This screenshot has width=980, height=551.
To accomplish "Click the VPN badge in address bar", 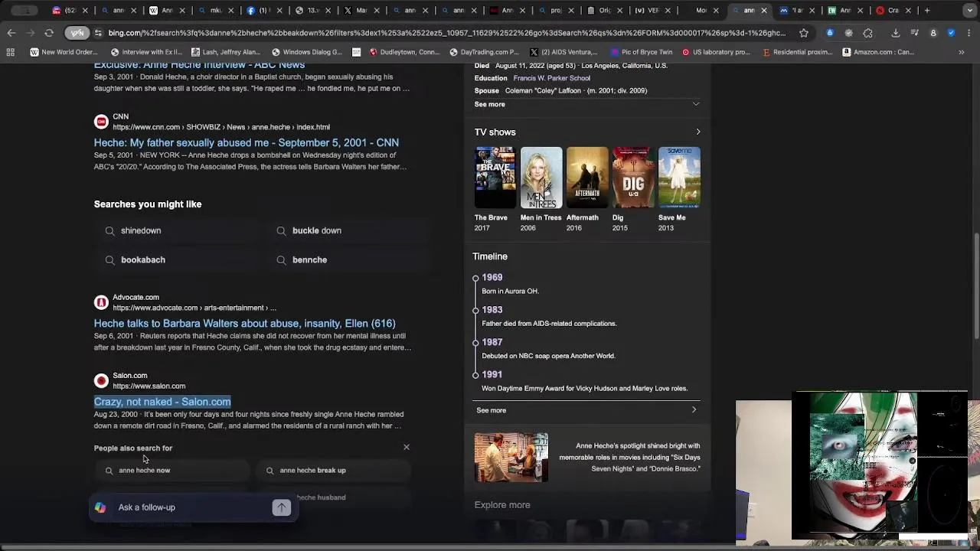I will coord(77,33).
